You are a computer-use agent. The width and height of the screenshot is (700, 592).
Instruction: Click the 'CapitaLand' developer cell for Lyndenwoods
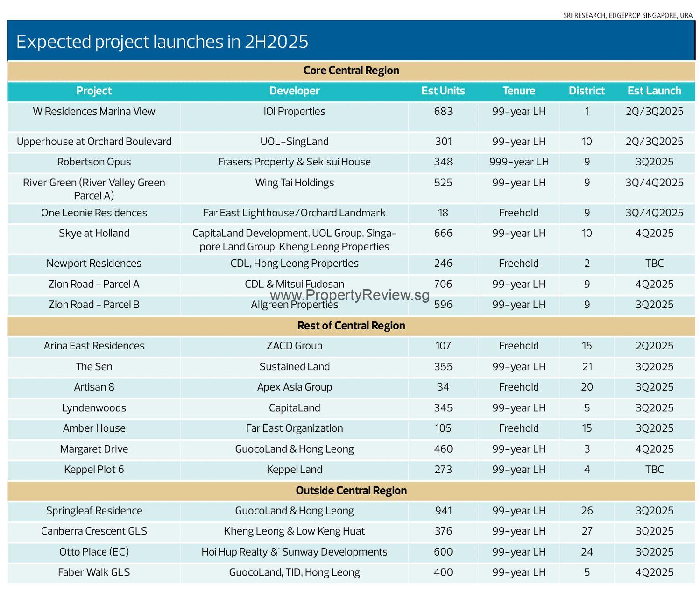coord(294,408)
